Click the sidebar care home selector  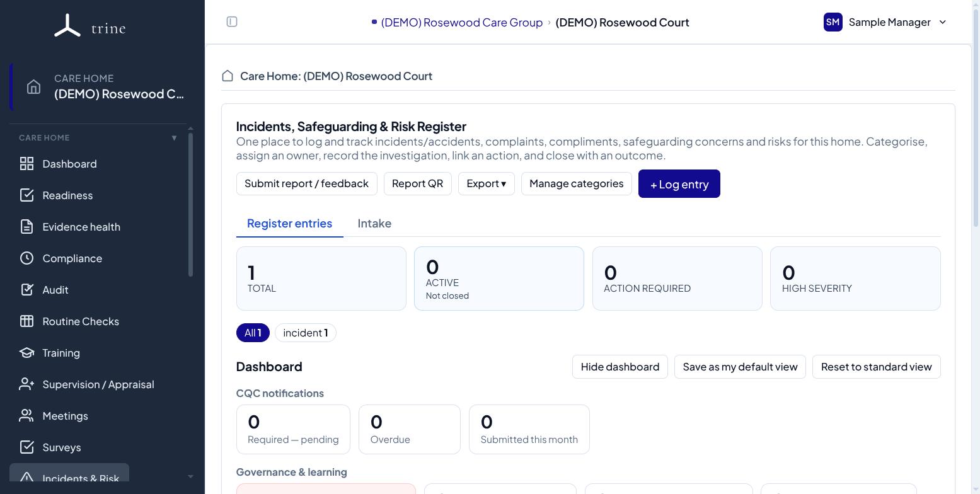(101, 87)
